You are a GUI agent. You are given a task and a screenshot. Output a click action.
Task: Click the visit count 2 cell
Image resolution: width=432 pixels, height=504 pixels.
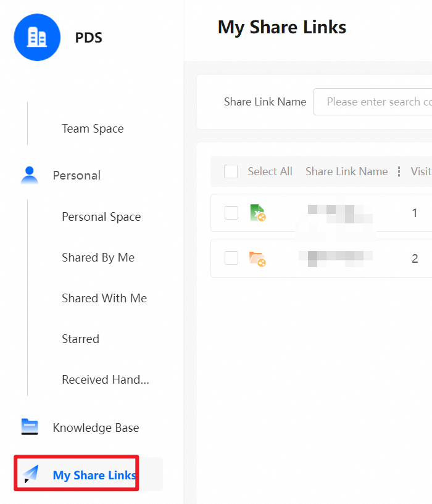coord(415,258)
